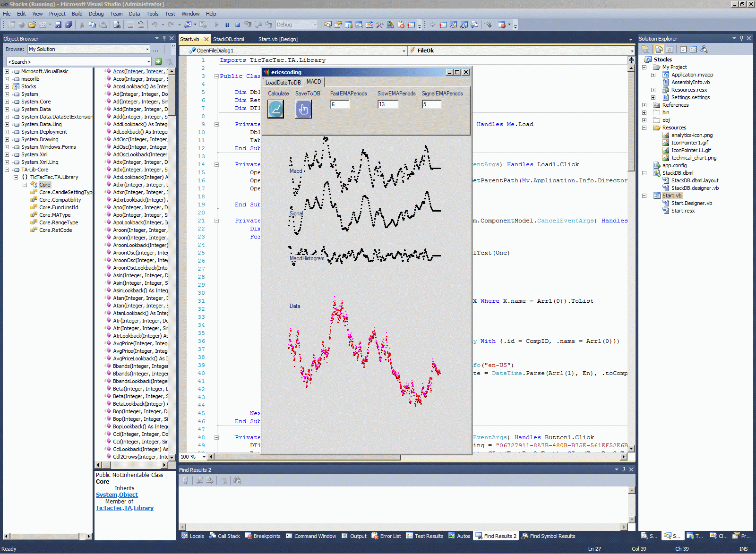The height and width of the screenshot is (554, 756).
Task: Open the 100 % zoom dropdown in editor
Action: click(204, 457)
